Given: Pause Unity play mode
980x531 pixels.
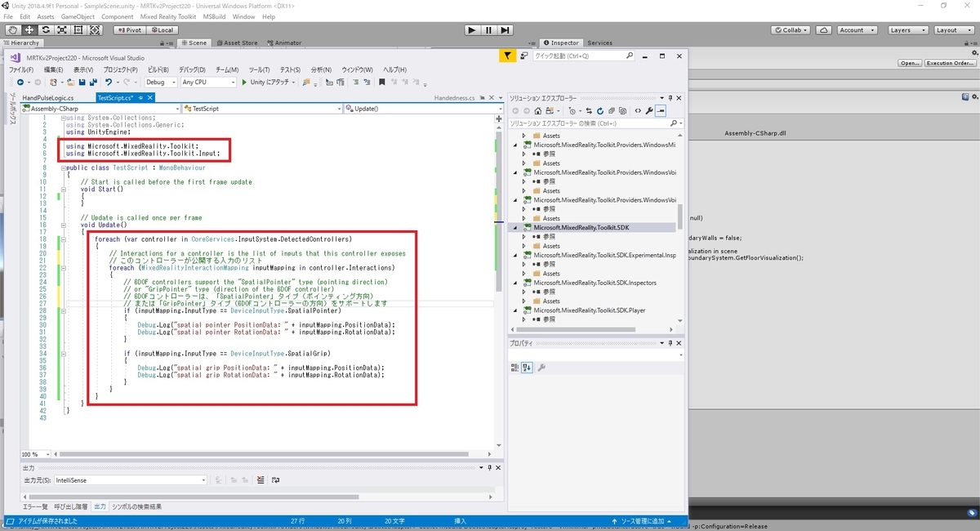Looking at the screenshot, I should [x=488, y=29].
